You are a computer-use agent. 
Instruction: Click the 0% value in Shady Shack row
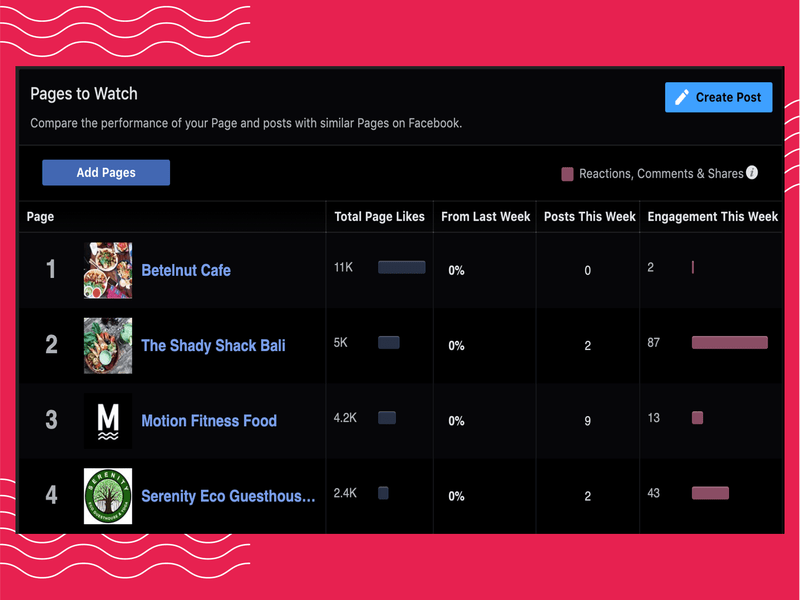tap(457, 346)
